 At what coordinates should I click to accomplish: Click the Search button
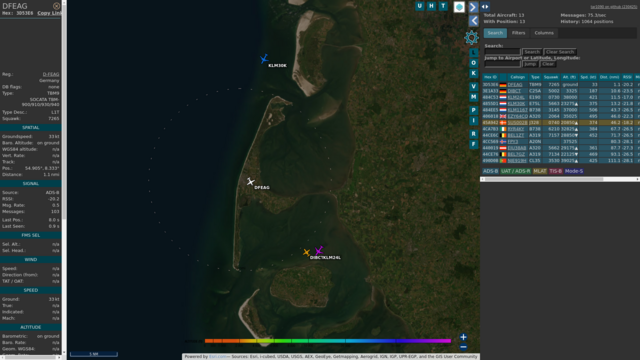[x=532, y=52]
